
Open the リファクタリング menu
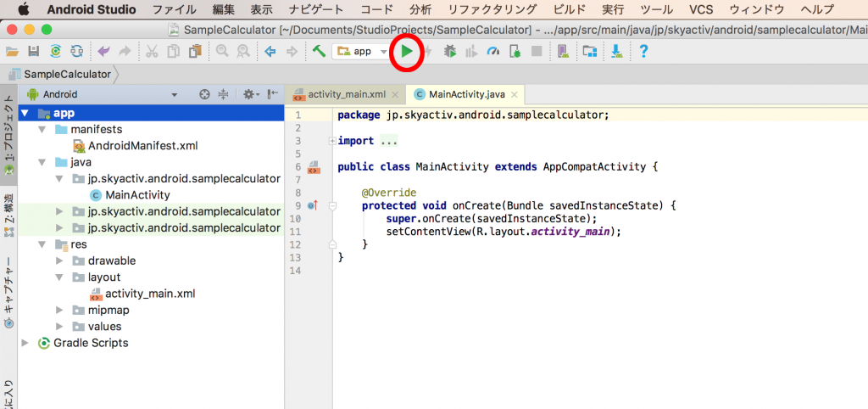pyautogui.click(x=492, y=9)
